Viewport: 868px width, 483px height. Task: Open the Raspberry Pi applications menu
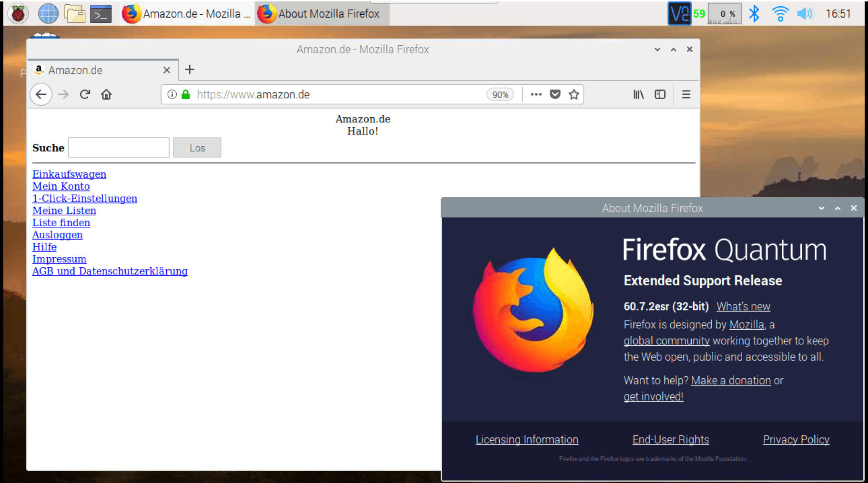[18, 13]
